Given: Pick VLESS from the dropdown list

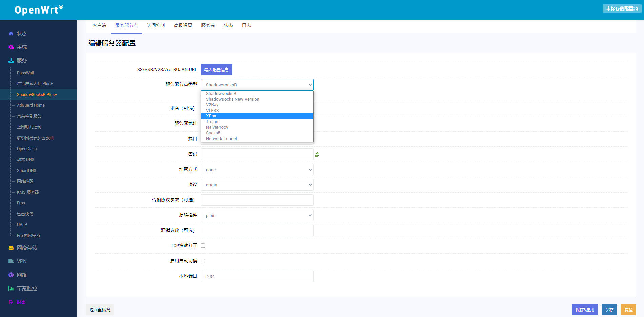Looking at the screenshot, I should 257,111.
